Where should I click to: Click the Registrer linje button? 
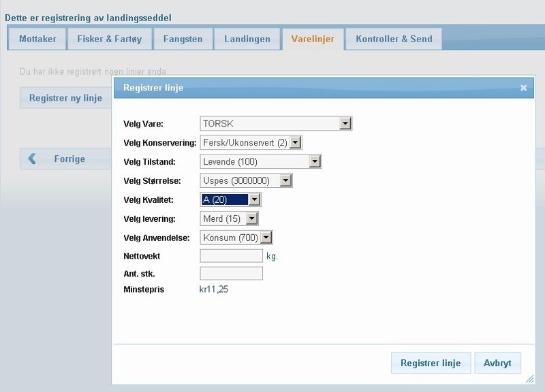(x=431, y=363)
